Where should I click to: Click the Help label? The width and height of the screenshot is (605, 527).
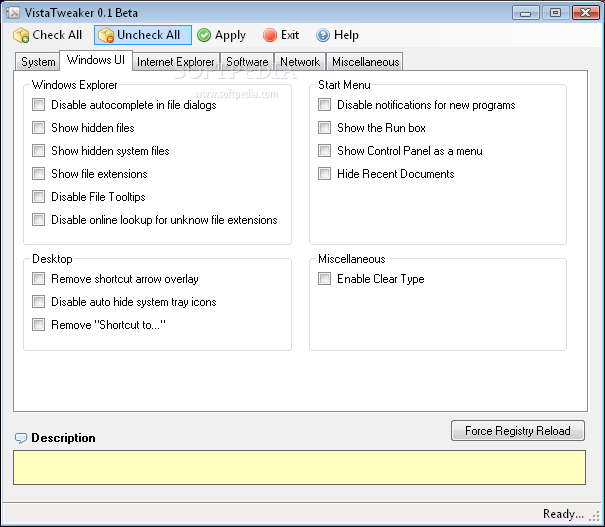tap(346, 35)
